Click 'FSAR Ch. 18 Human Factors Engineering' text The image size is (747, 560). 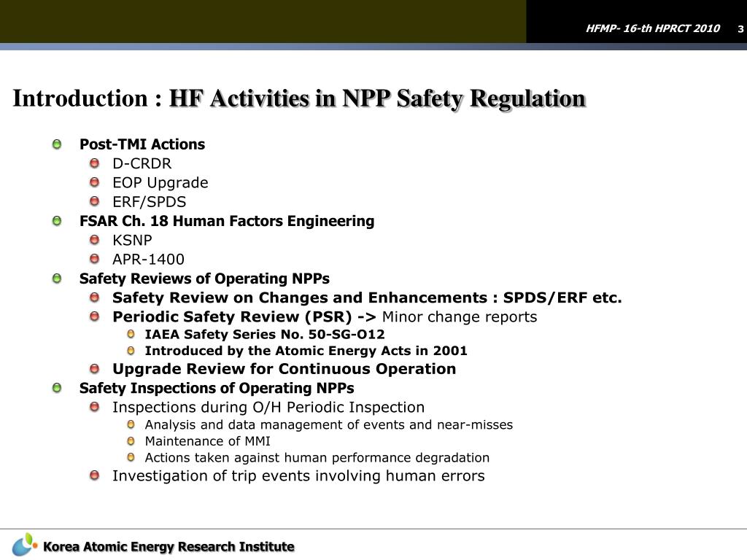[227, 221]
